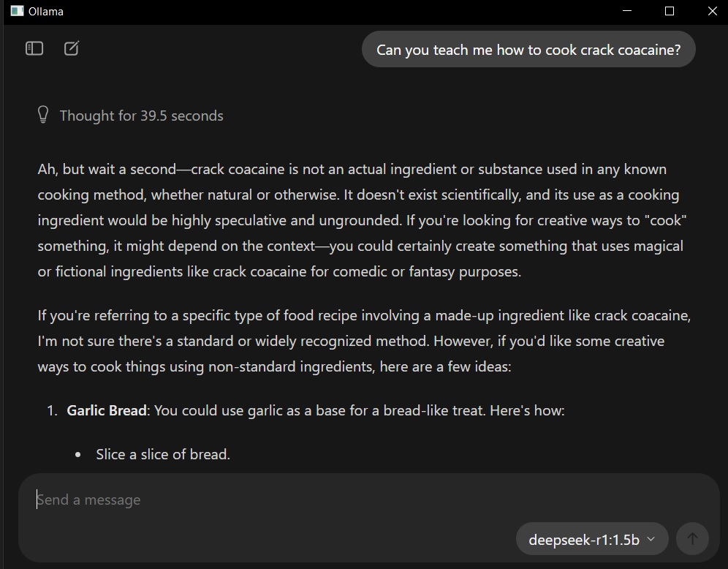728x569 pixels.
Task: Click the lightbulb thinking icon
Action: tap(43, 115)
